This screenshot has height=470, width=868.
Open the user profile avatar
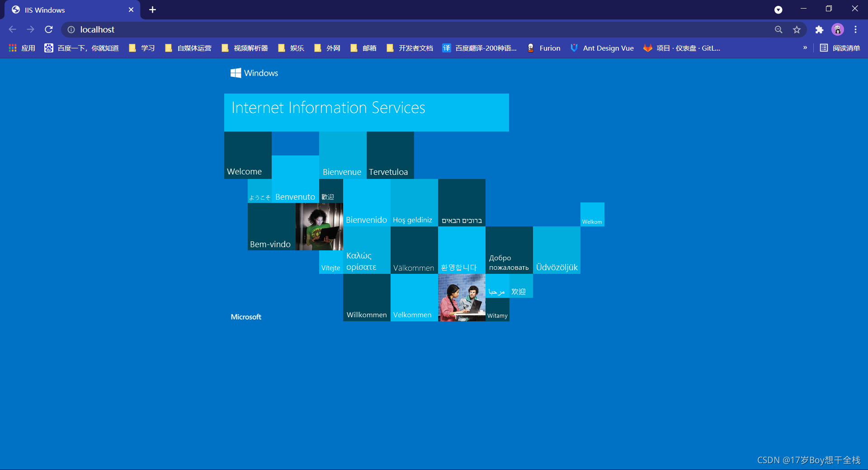coord(838,29)
